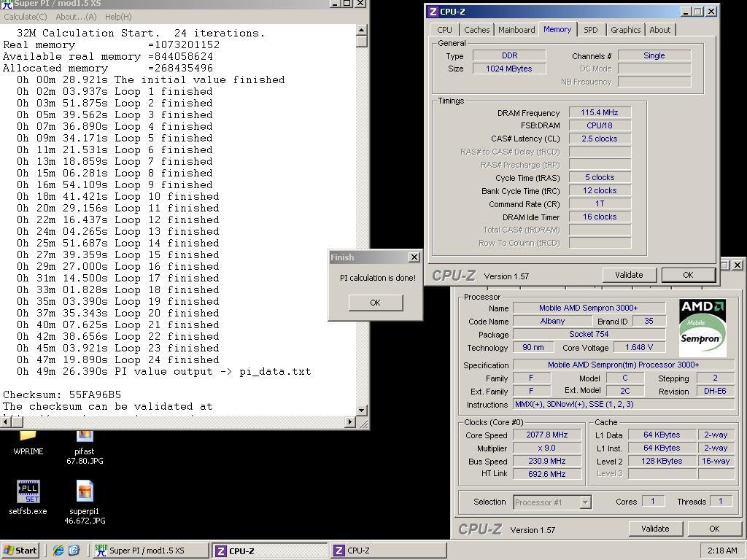Click the Core Speed 2077.8 MHz field
The width and height of the screenshot is (747, 560).
point(547,435)
